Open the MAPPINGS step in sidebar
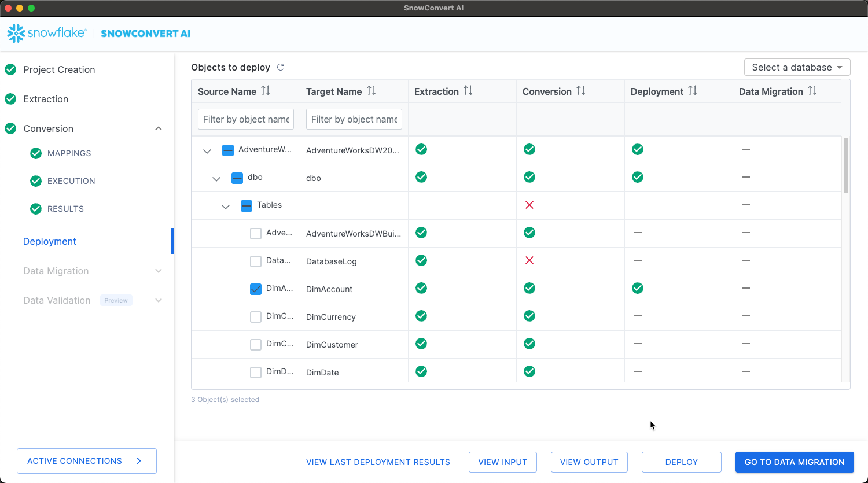The width and height of the screenshot is (868, 483). pyautogui.click(x=69, y=153)
